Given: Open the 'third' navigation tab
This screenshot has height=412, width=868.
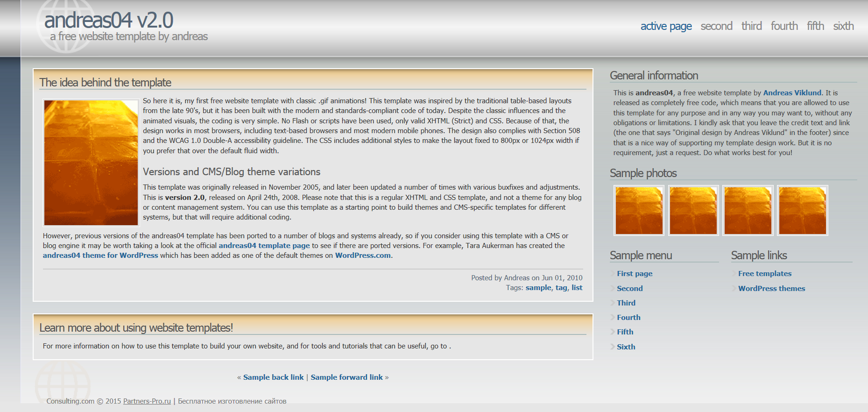Looking at the screenshot, I should pyautogui.click(x=751, y=26).
